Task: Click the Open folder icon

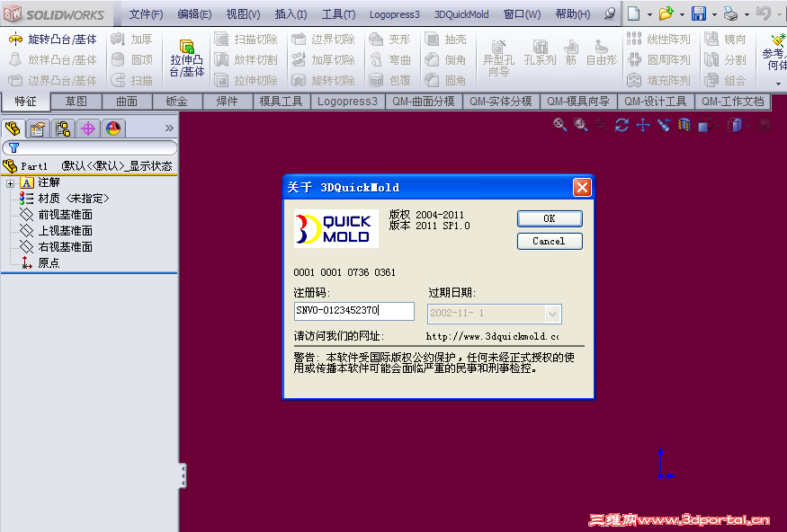Action: click(x=666, y=13)
